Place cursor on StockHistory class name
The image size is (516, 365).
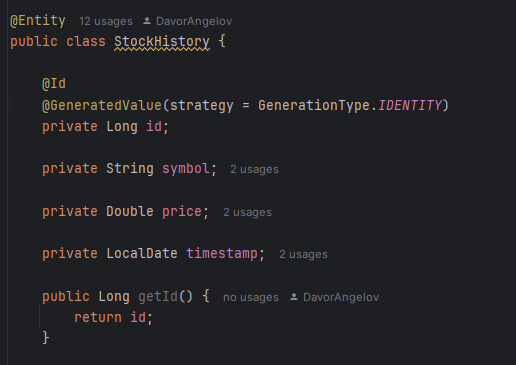click(162, 42)
